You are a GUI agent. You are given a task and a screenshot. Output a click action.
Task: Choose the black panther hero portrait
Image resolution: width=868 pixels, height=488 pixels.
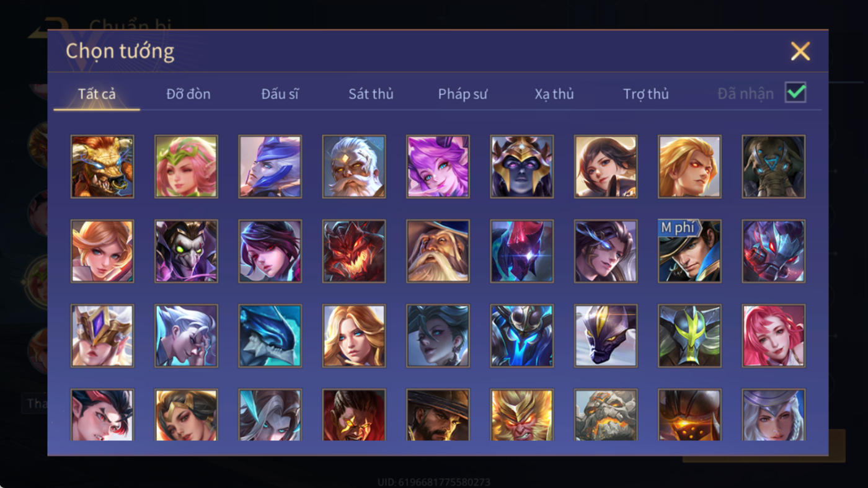(606, 335)
